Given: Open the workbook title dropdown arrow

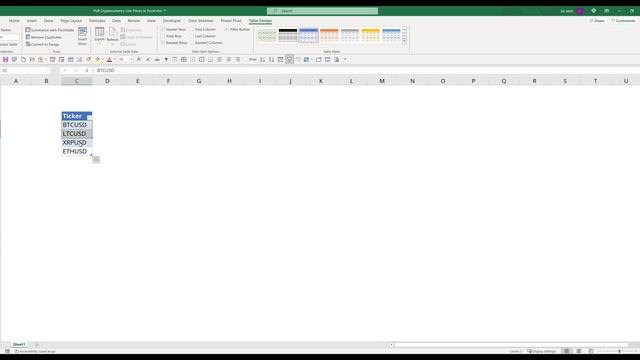Looking at the screenshot, I should [x=165, y=11].
